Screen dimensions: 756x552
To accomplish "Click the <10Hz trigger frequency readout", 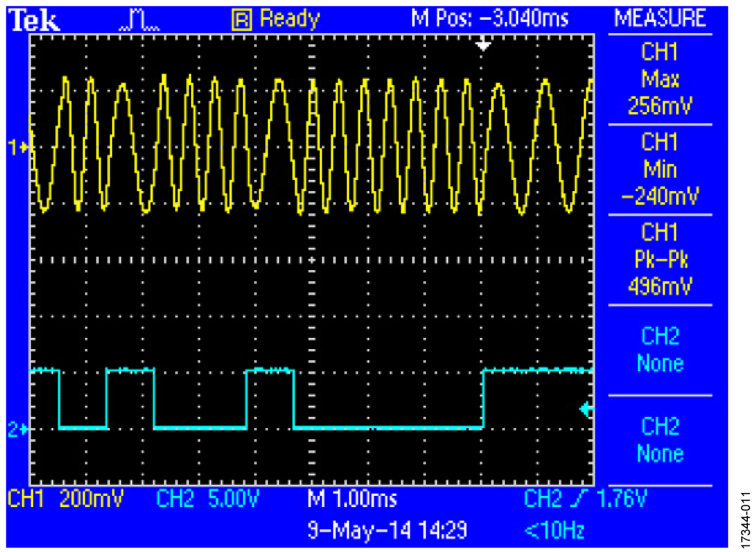I will [x=555, y=531].
